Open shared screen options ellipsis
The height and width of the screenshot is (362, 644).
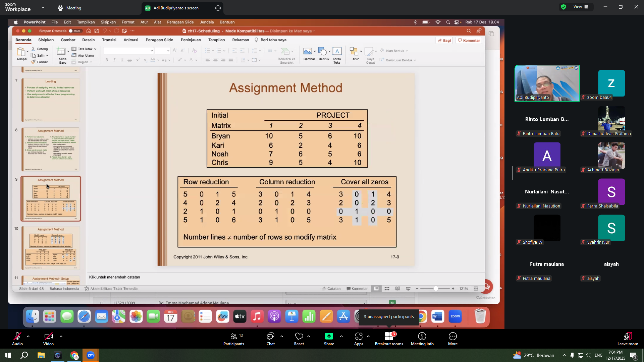tap(218, 8)
